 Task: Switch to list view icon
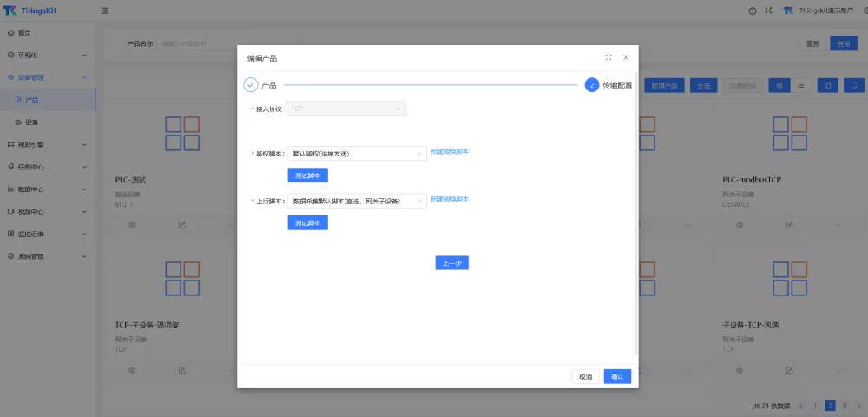click(799, 85)
